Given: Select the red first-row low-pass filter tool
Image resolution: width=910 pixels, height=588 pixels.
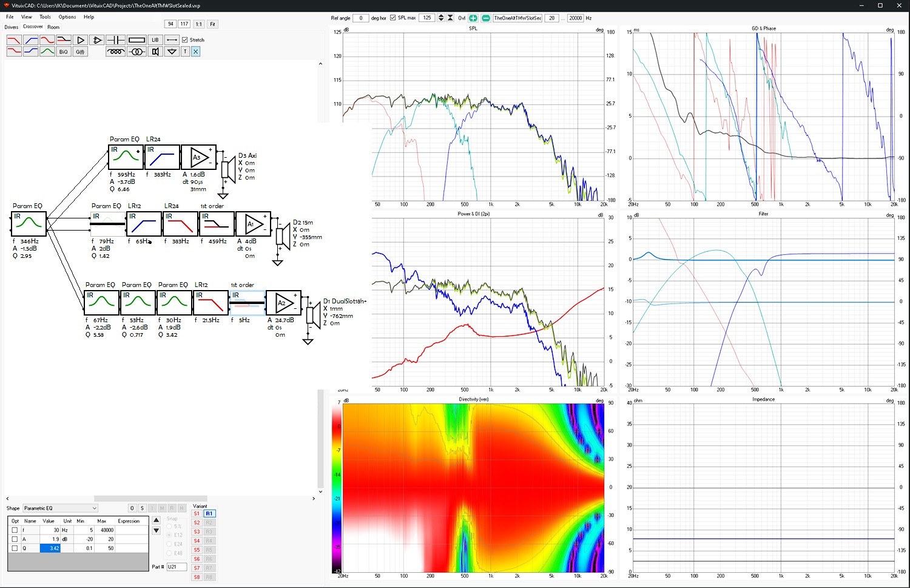Looking at the screenshot, I should [14, 40].
